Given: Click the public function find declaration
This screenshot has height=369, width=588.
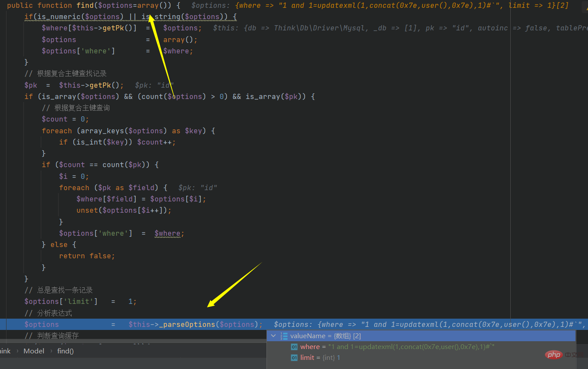Looking at the screenshot, I should [93, 5].
